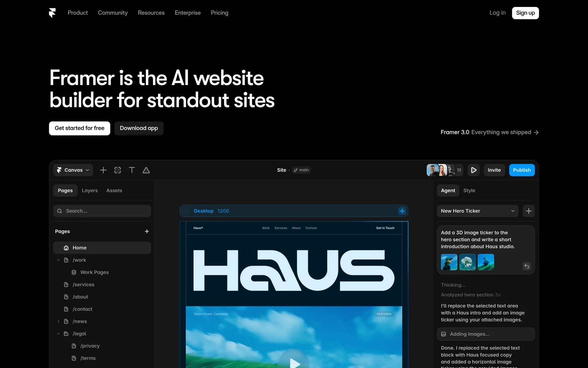The image size is (588, 368).
Task: Click Get started for free
Action: [79, 128]
